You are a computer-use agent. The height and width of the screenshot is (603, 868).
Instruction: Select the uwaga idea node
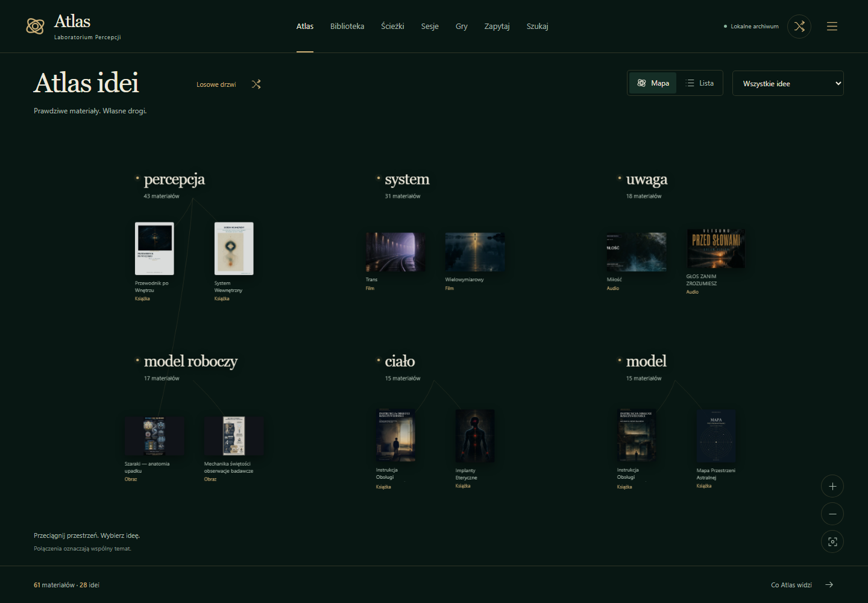point(647,179)
